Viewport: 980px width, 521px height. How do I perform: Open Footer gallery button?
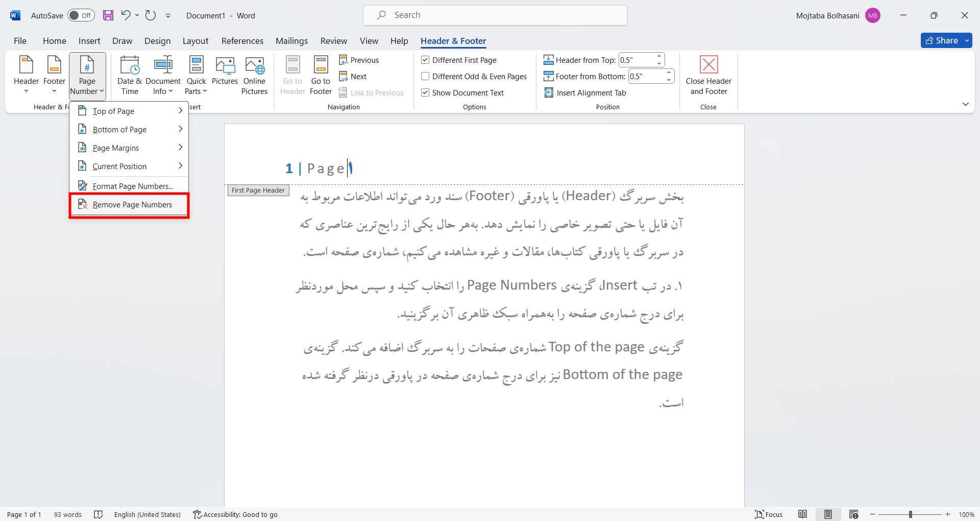[x=54, y=76]
